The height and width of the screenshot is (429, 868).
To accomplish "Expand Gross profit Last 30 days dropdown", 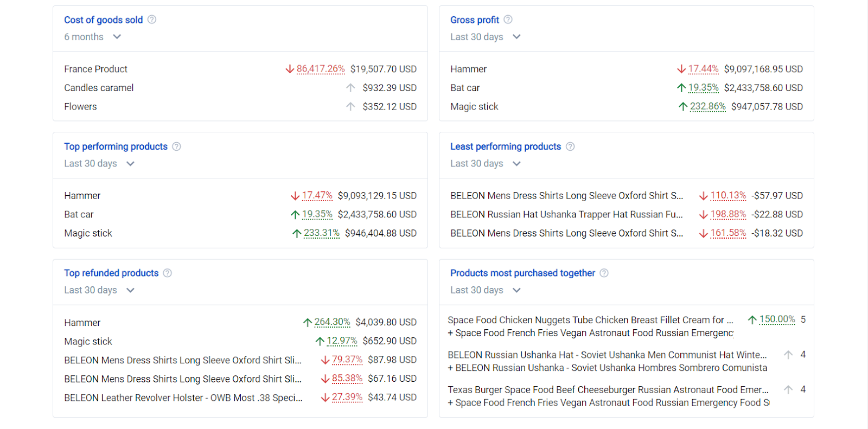I will (x=485, y=37).
